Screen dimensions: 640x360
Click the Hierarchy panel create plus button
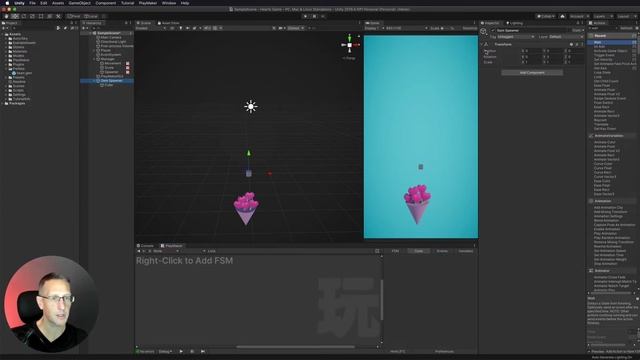point(84,28)
